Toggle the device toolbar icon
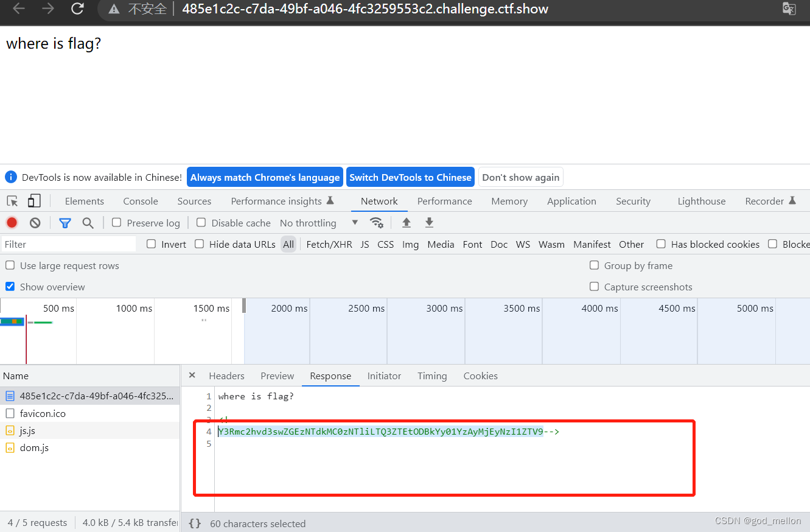Screen dimensions: 810x532 [x=34, y=201]
